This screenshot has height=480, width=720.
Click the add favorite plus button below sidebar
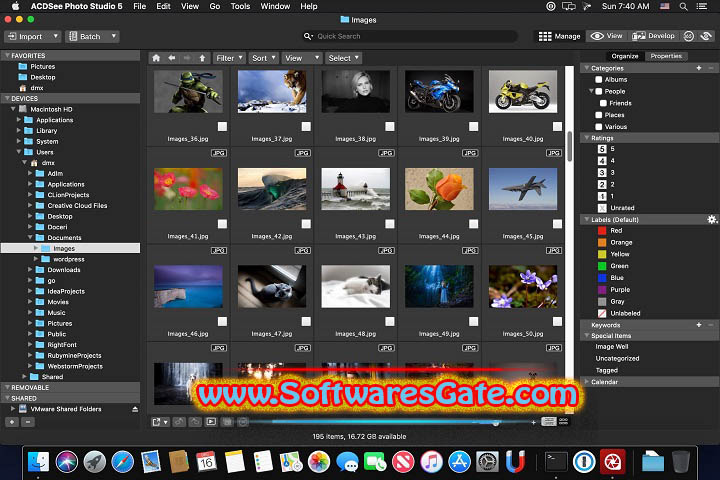pyautogui.click(x=12, y=422)
